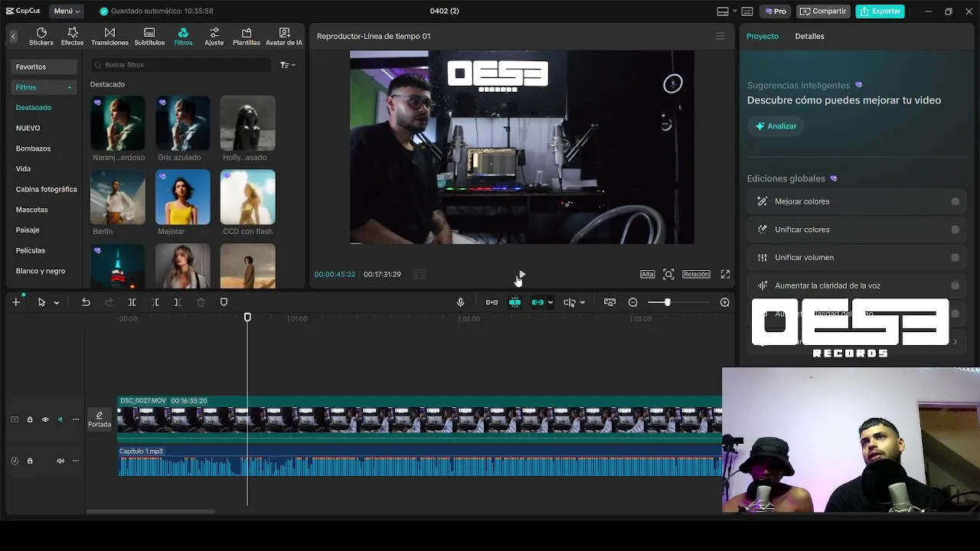Toggle the auto snapping icon
Viewport: 980px width, 551px height.
[514, 302]
